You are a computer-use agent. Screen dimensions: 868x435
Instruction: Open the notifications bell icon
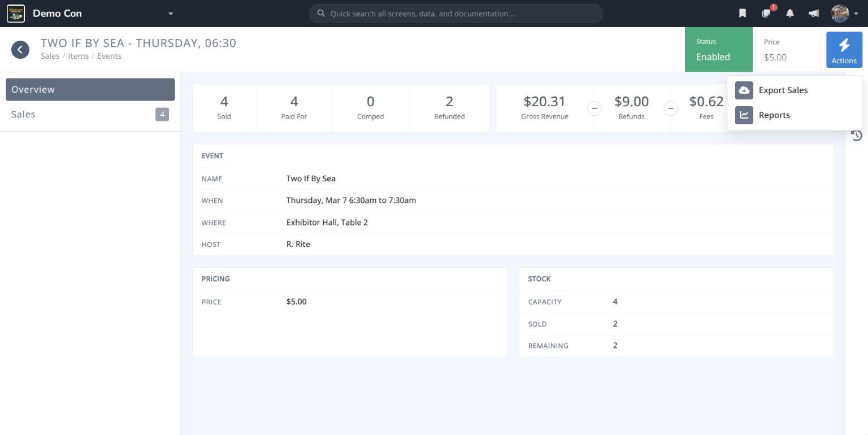pyautogui.click(x=790, y=14)
